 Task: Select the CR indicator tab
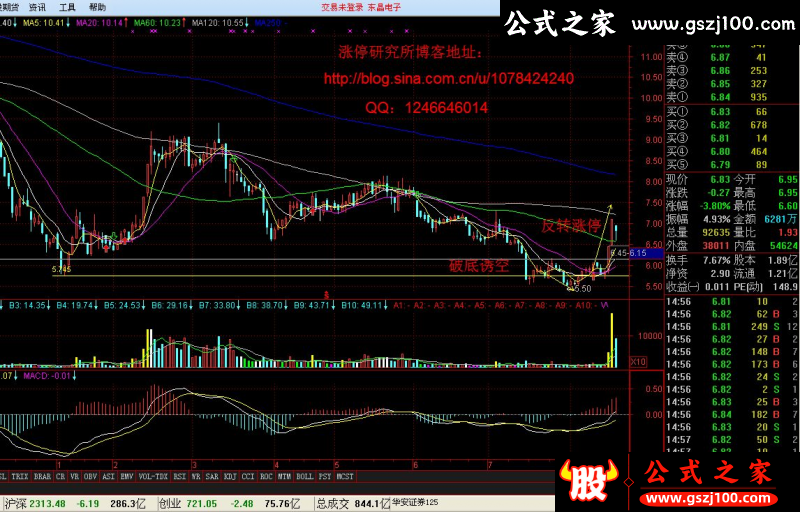[60, 476]
